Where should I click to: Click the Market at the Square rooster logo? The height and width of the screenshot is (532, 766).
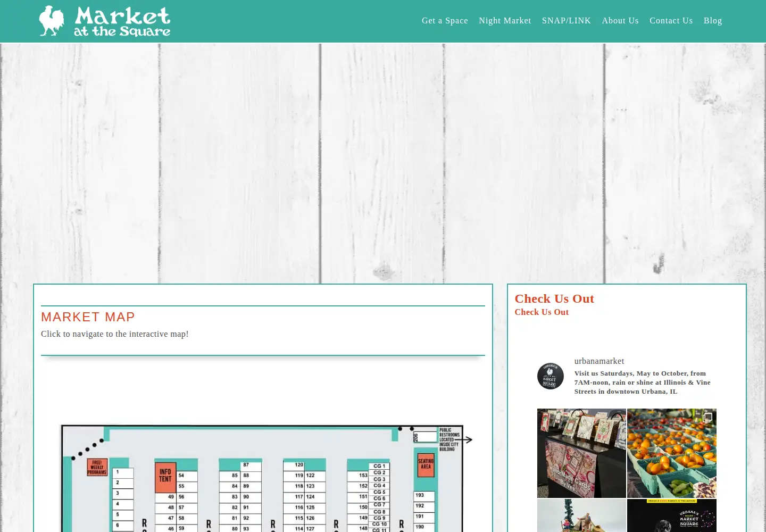(x=105, y=21)
